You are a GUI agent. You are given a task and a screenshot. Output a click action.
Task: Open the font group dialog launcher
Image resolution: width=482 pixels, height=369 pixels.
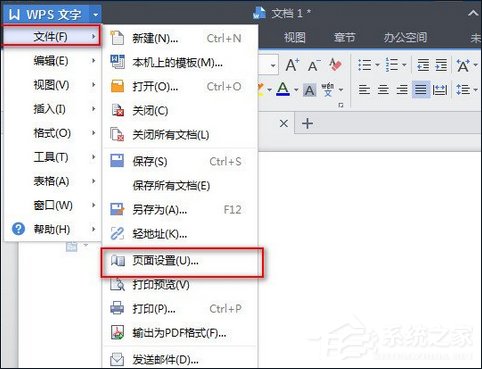pyautogui.click(x=341, y=105)
